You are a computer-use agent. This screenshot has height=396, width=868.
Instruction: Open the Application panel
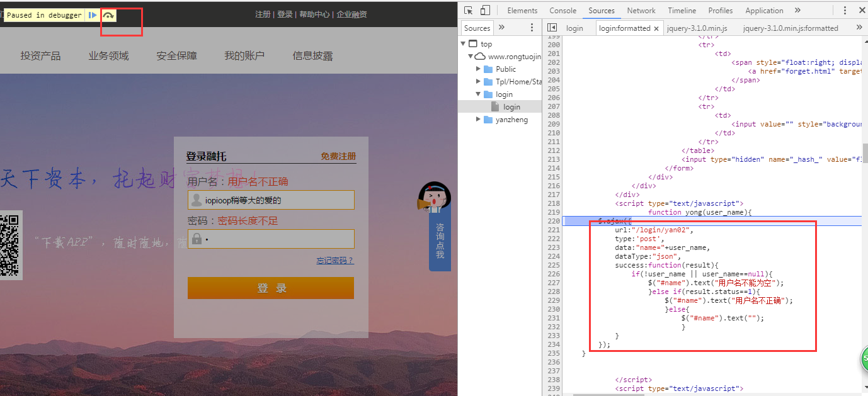(764, 10)
